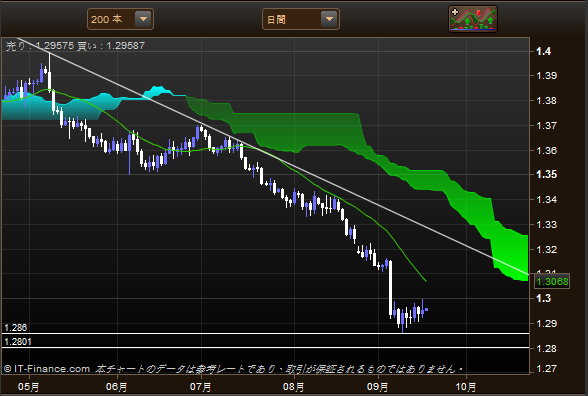This screenshot has width=588, height=396.
Task: Click the 07月 marker on time axis
Action: (x=201, y=387)
